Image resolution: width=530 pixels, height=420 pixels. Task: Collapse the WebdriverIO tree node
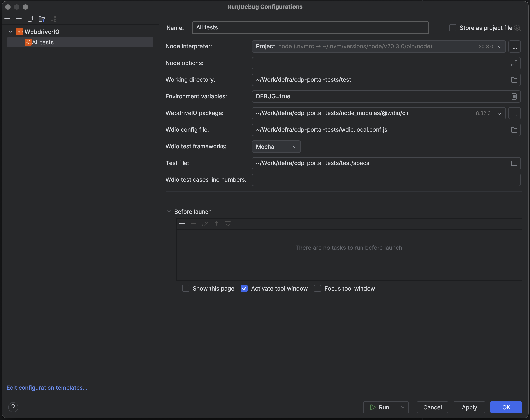(11, 31)
